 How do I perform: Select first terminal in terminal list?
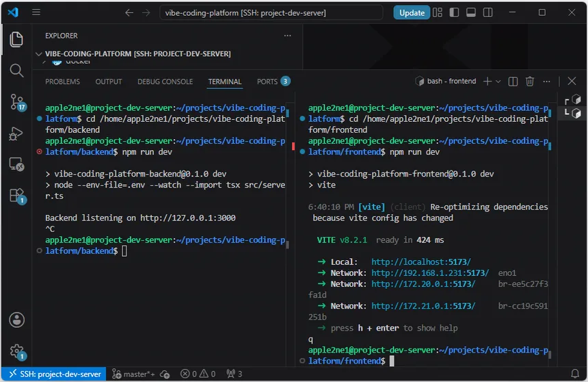(573, 100)
